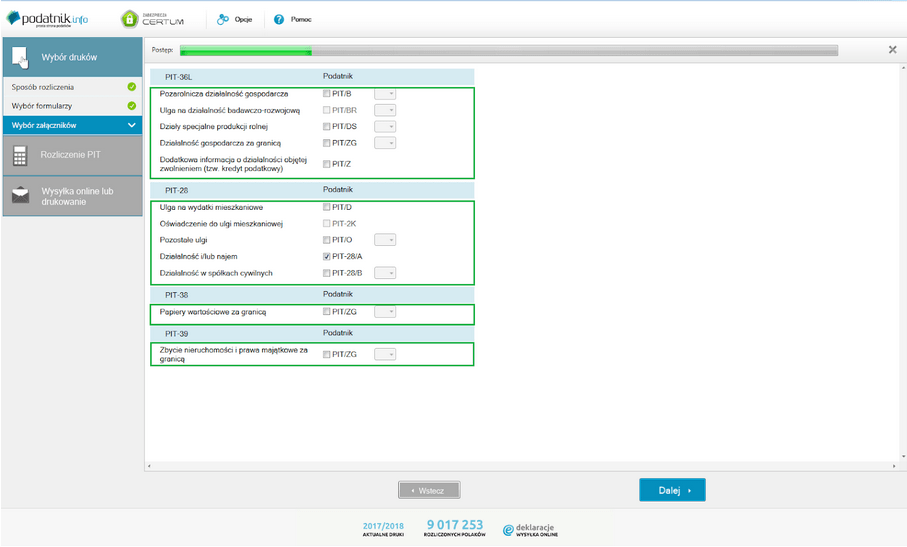Enable the PIT/B checkbox
Viewport: 907px width, 547px height.
pyautogui.click(x=327, y=93)
